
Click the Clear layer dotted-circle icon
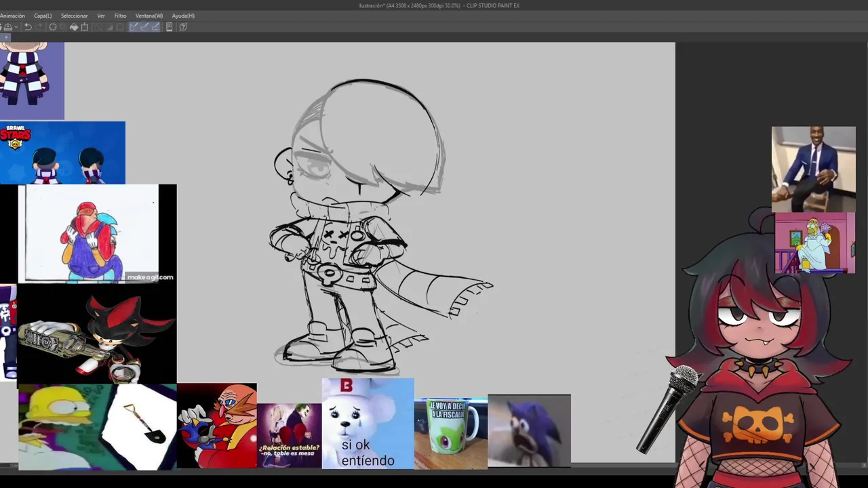pyautogui.click(x=53, y=27)
